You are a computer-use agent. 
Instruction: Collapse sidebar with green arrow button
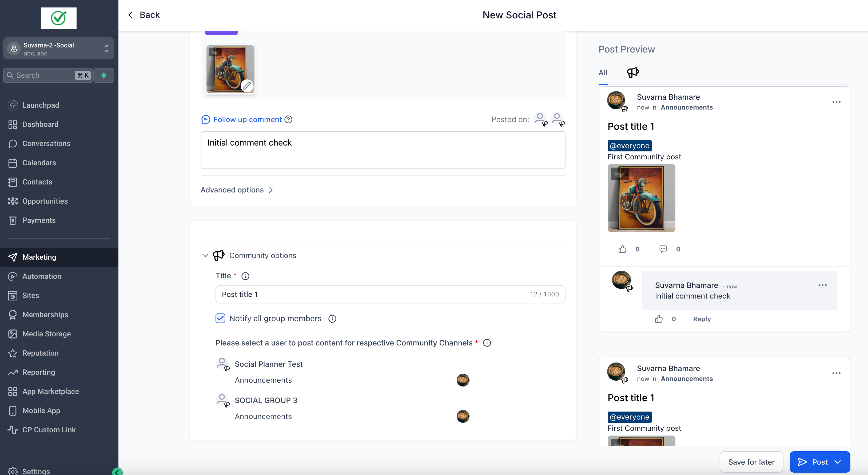coord(117,472)
